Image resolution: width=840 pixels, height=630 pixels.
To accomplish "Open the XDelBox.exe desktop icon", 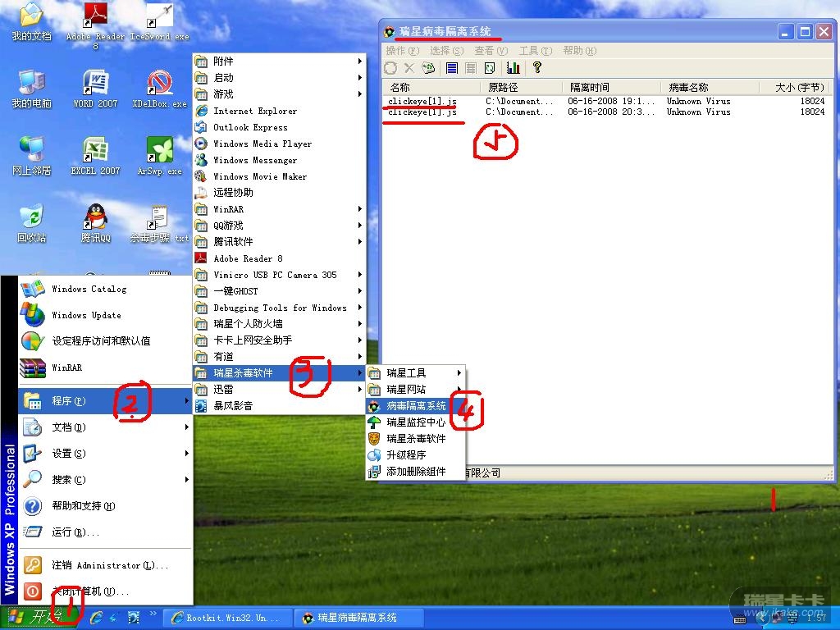I will pos(160,89).
